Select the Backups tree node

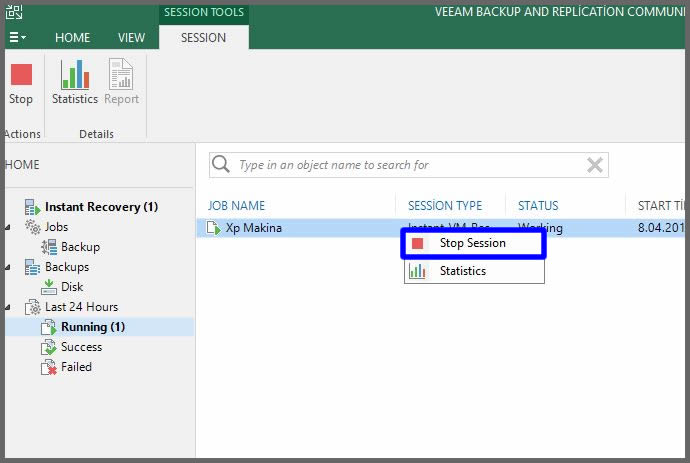(67, 267)
